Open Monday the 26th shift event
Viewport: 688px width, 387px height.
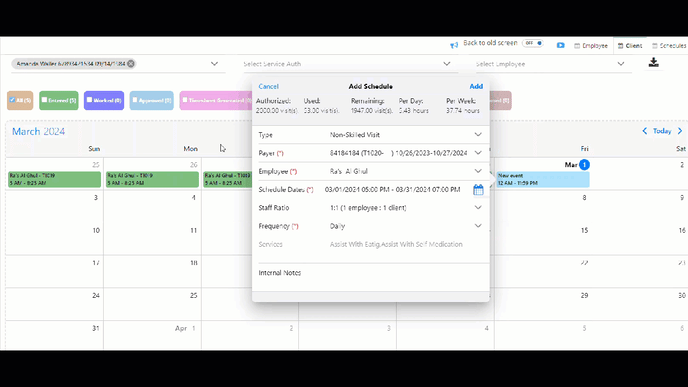(152, 179)
